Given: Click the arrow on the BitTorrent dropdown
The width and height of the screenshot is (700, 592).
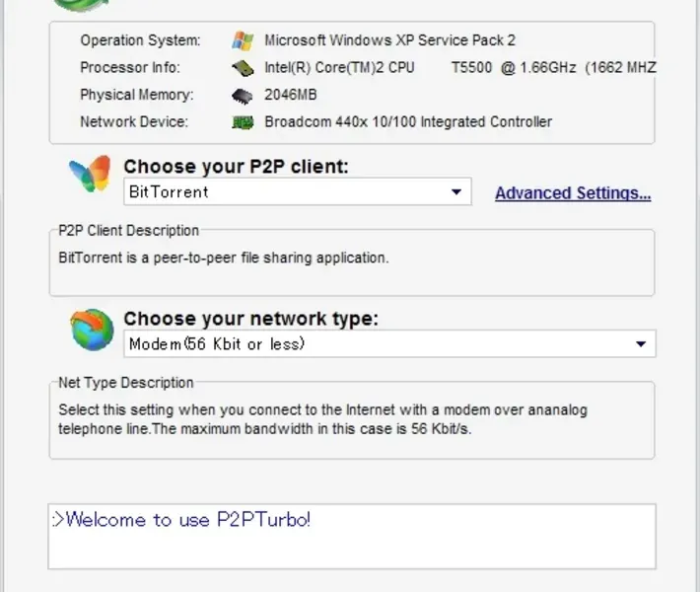Looking at the screenshot, I should [456, 192].
